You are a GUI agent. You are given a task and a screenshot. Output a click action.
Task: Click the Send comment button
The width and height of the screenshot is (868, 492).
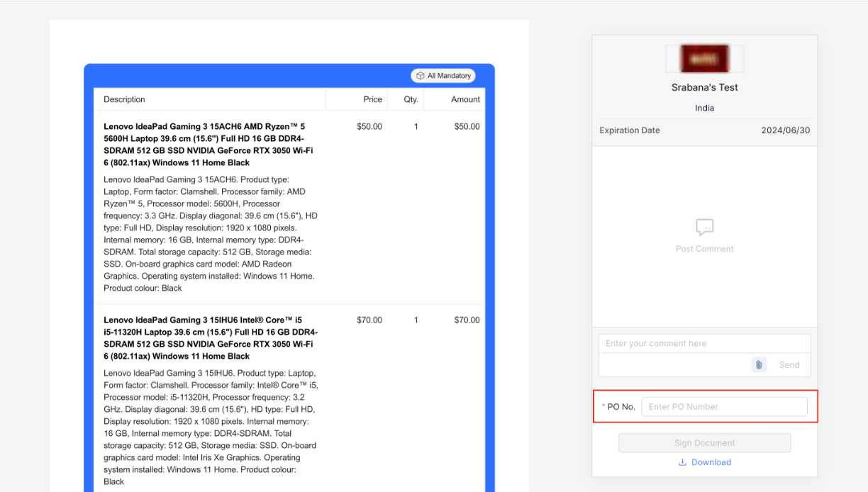tap(789, 365)
